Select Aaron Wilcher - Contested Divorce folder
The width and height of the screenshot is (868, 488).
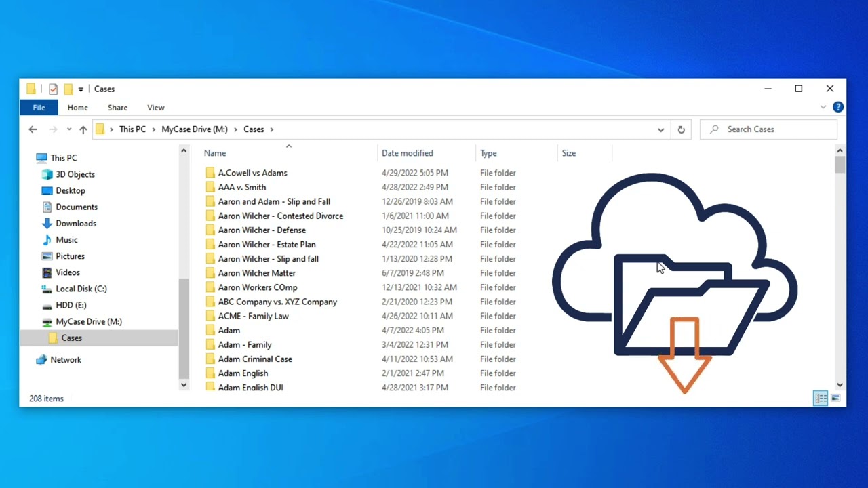coord(281,216)
